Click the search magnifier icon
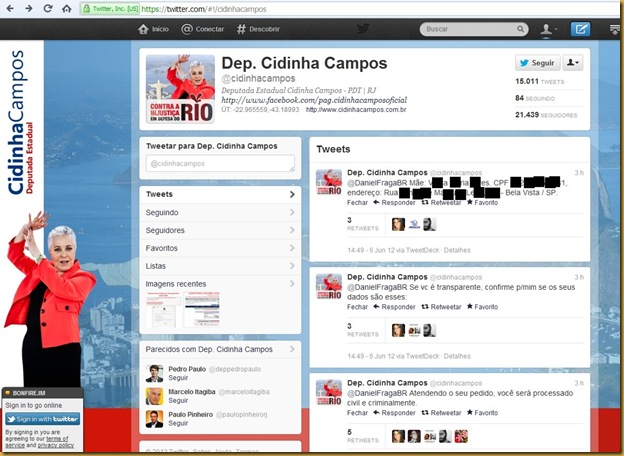This screenshot has height=456, width=624. (520, 29)
